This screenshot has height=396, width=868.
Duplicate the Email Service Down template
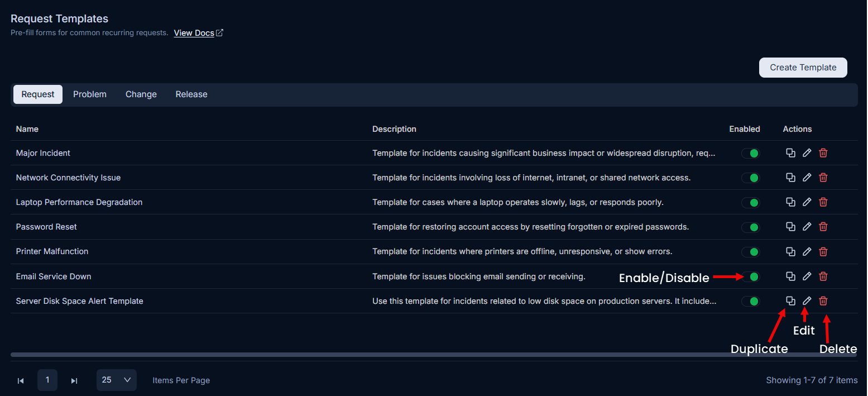click(790, 276)
